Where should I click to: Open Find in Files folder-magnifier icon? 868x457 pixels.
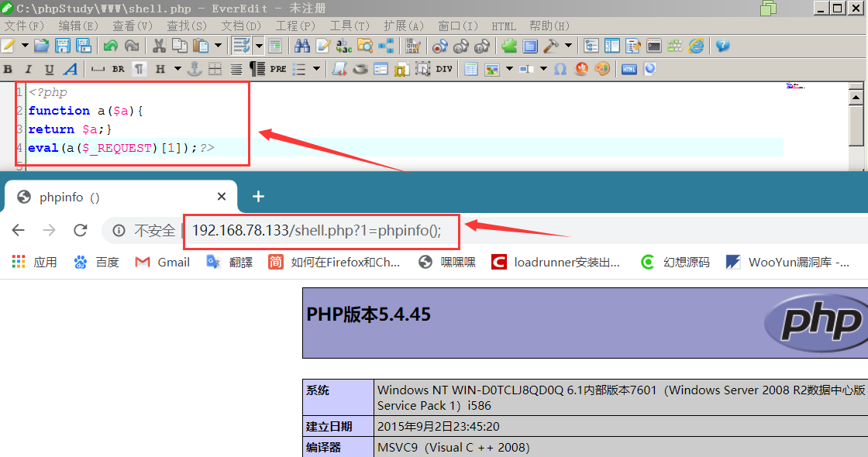coord(365,46)
